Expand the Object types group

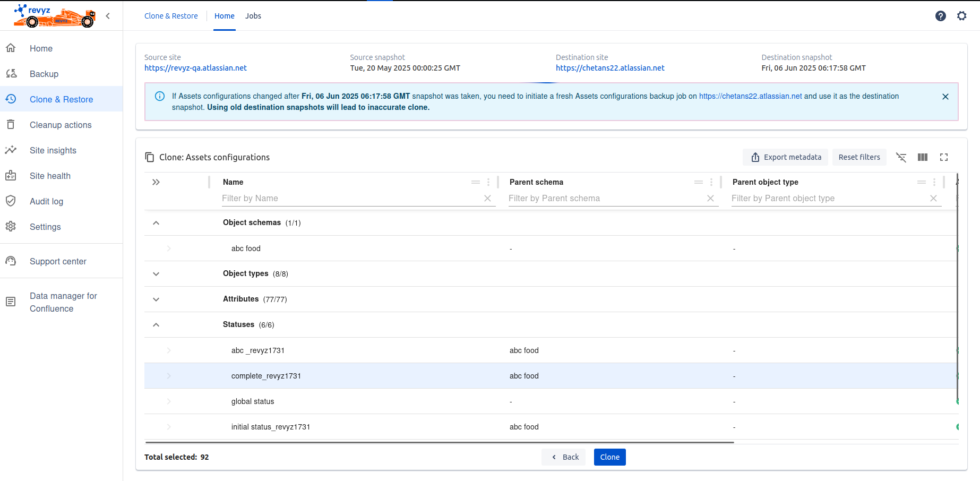pyautogui.click(x=156, y=274)
